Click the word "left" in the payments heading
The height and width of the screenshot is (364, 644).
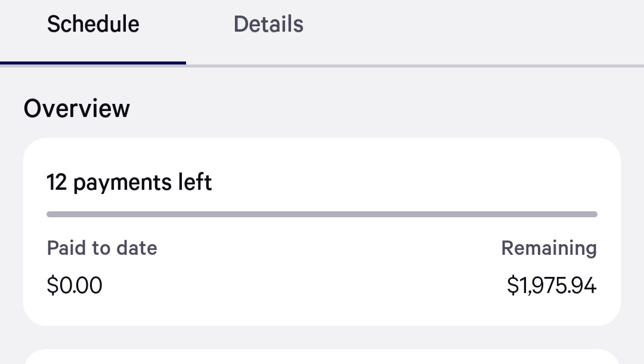194,182
